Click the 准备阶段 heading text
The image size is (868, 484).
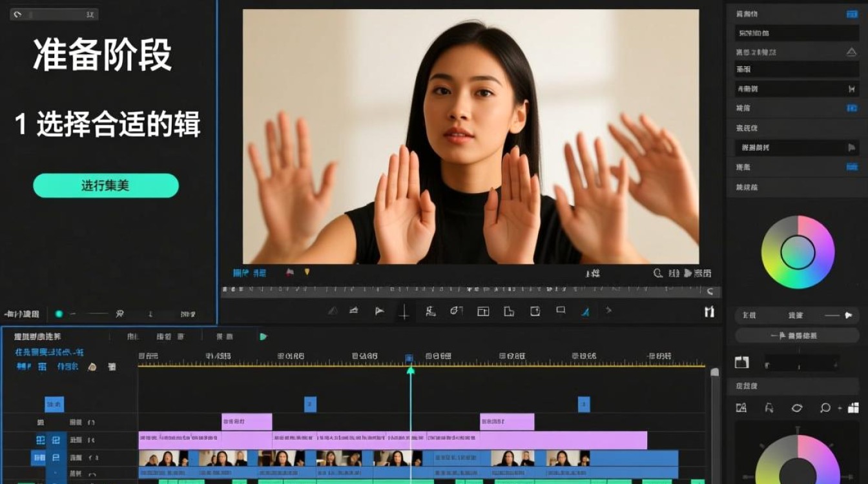103,54
